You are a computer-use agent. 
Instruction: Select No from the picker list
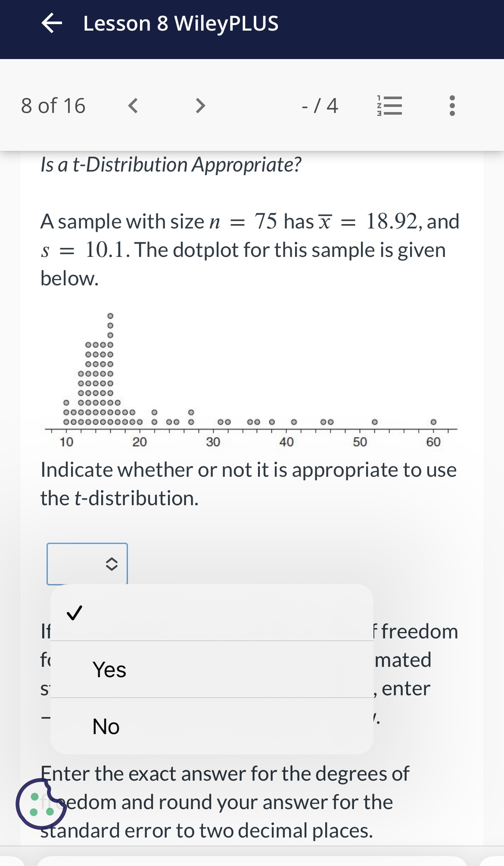pos(106,727)
